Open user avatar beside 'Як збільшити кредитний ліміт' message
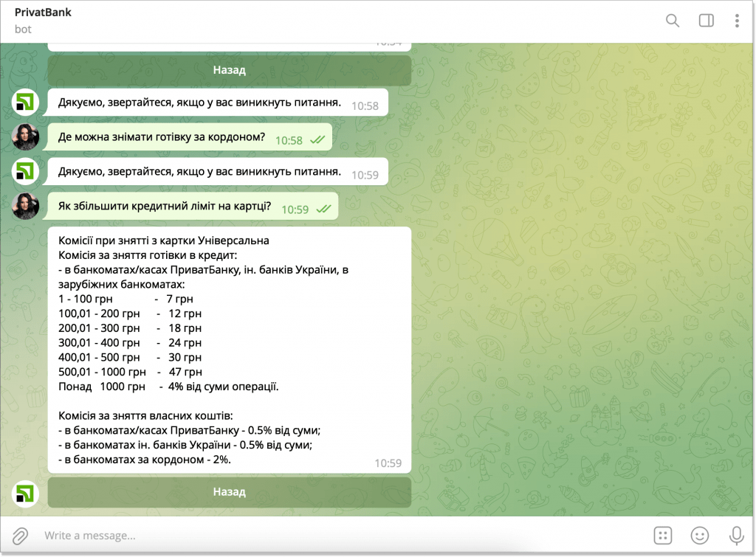This screenshot has height=557, width=756. coord(25,206)
